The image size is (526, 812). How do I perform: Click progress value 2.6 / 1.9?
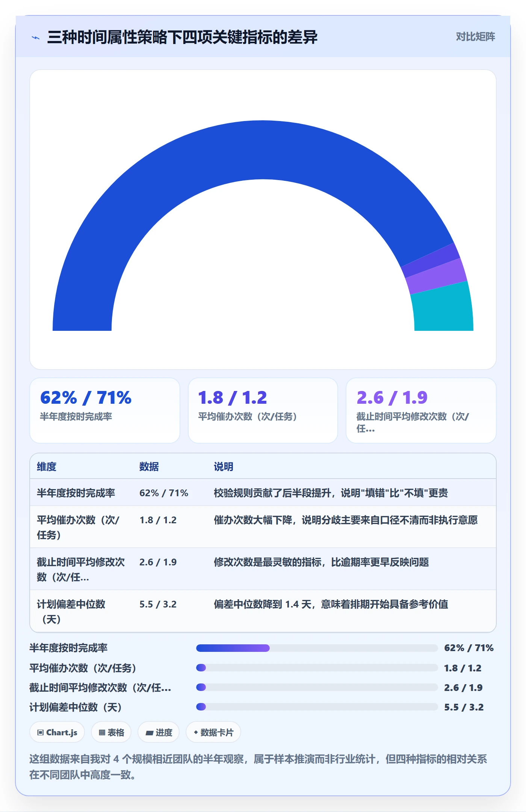tap(463, 688)
